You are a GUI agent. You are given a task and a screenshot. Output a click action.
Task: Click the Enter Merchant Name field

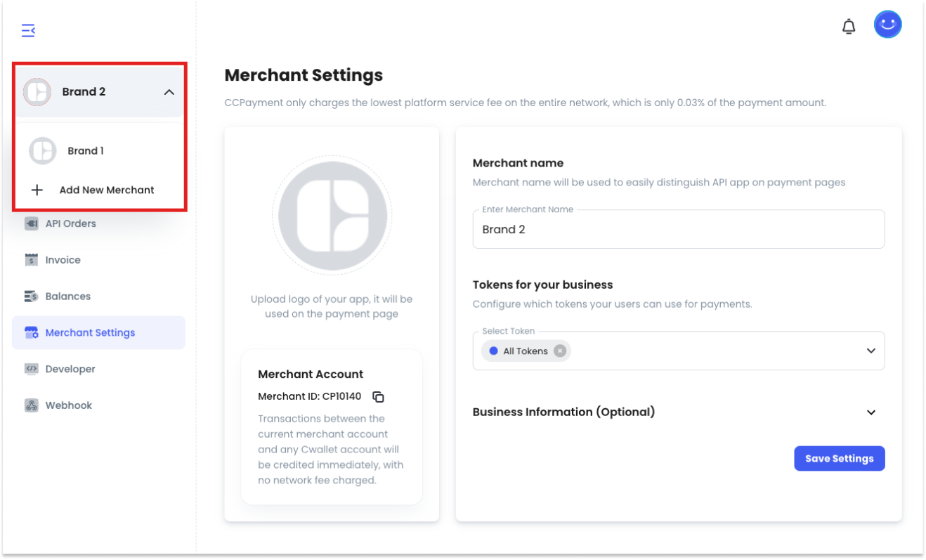pos(679,229)
